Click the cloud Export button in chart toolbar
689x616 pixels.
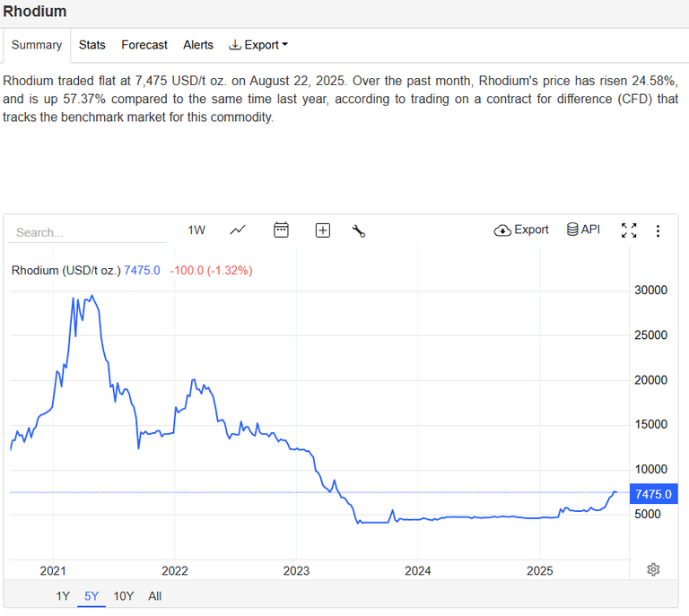pos(521,230)
